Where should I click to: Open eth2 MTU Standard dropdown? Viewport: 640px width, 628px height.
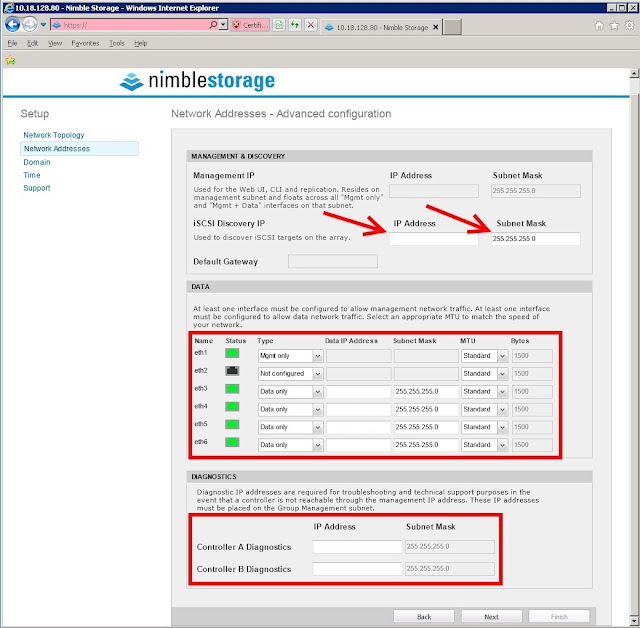point(484,374)
